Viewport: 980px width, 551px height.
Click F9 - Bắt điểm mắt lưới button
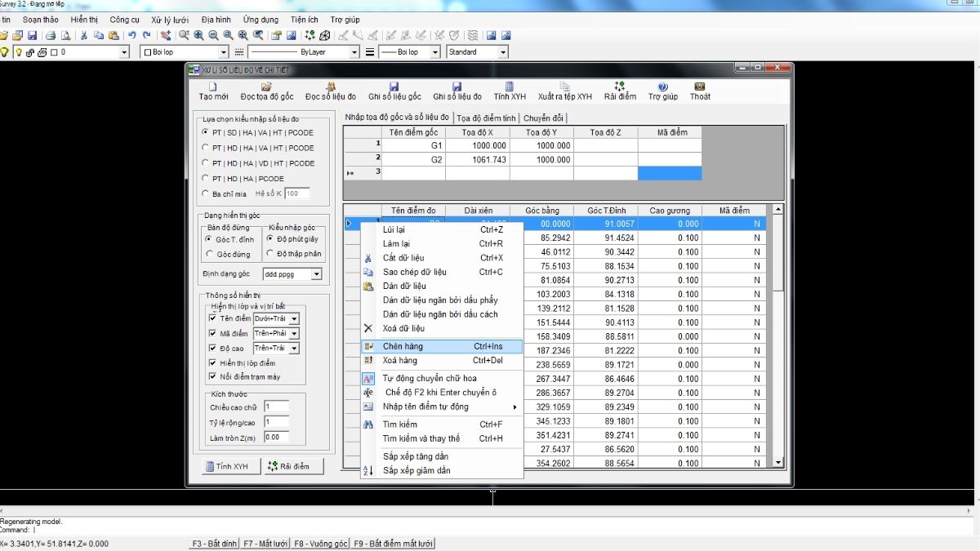pos(393,543)
